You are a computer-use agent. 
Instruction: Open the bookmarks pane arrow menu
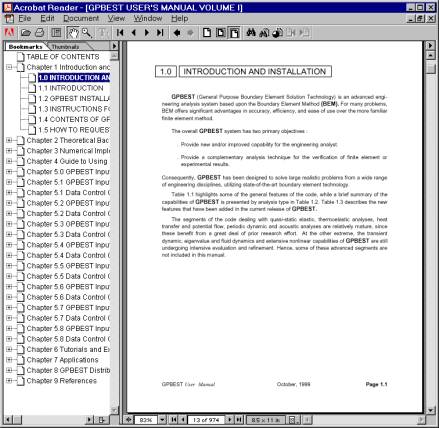(114, 46)
